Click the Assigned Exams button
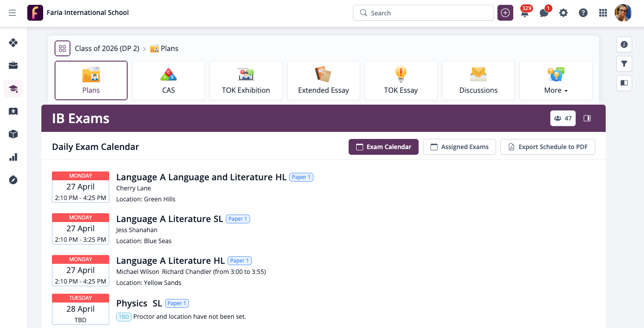 [459, 147]
